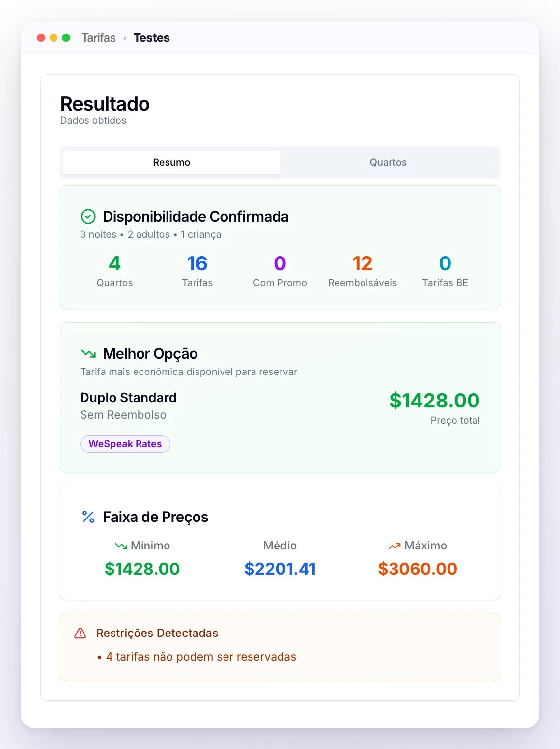Click the Máximo label
Screen dimensions: 560x749
tap(425, 546)
